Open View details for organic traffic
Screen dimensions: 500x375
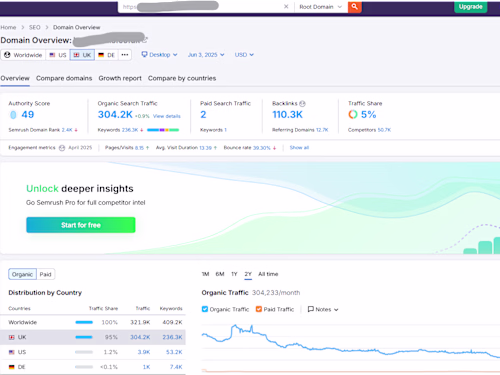click(x=167, y=116)
